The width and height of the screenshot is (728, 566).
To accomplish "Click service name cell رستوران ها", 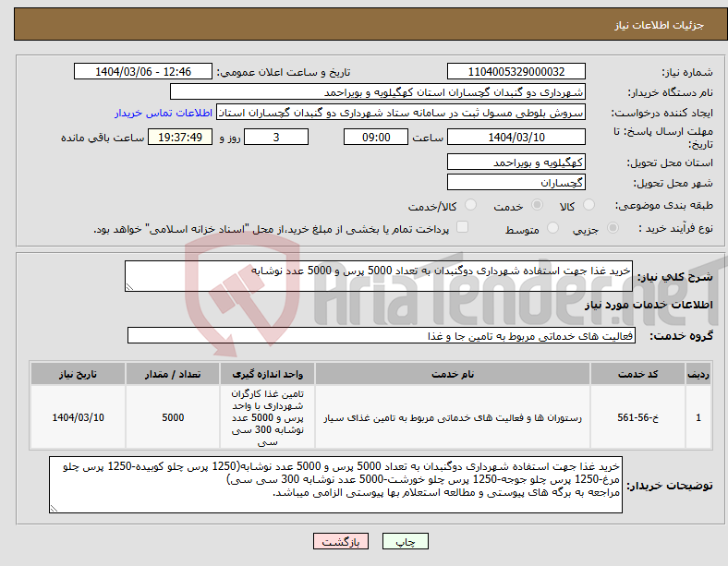I will point(452,417).
